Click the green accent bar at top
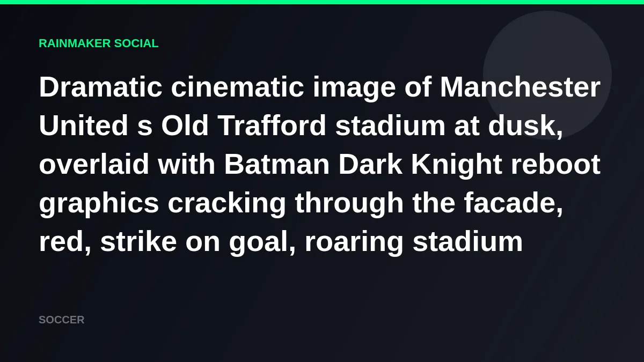 tap(322, 2)
